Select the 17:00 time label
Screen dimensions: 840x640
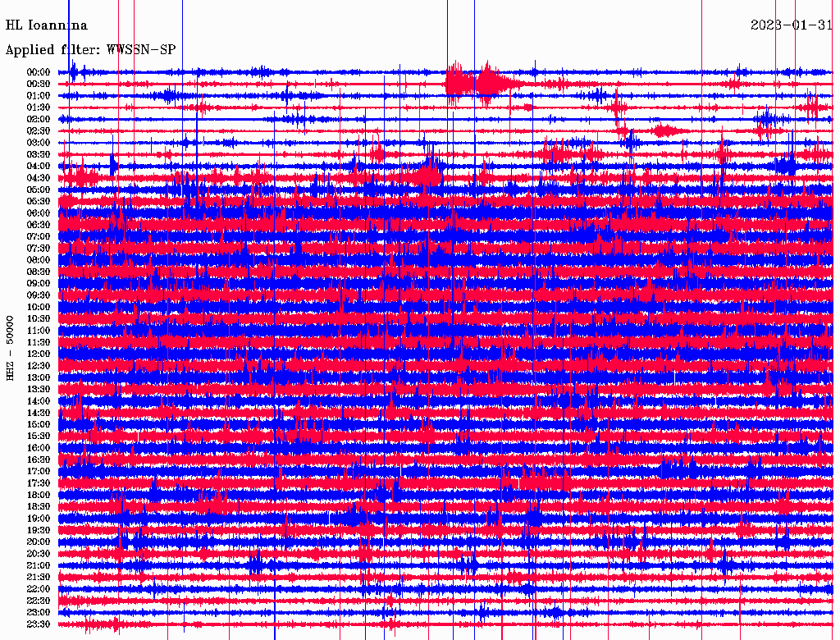(x=39, y=471)
